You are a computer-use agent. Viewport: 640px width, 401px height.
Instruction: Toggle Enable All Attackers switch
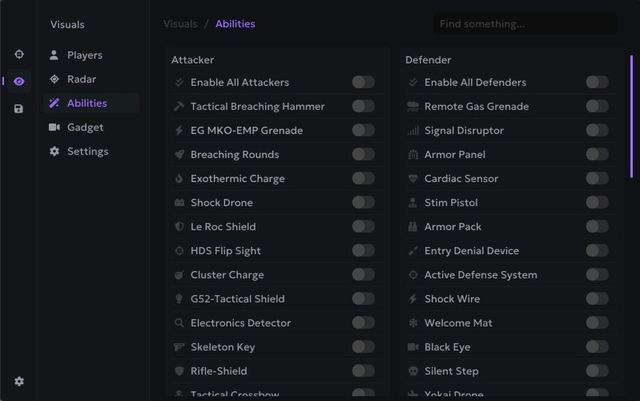363,82
